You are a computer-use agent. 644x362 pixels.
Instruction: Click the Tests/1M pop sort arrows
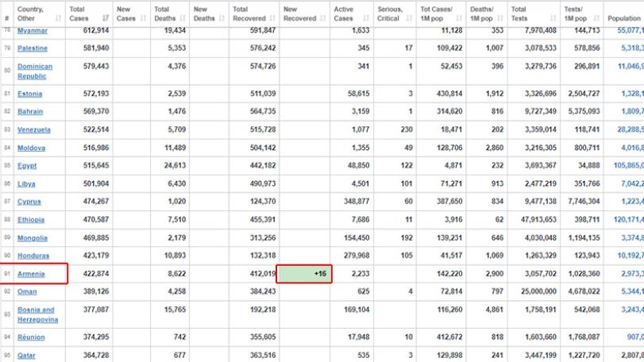(x=596, y=18)
